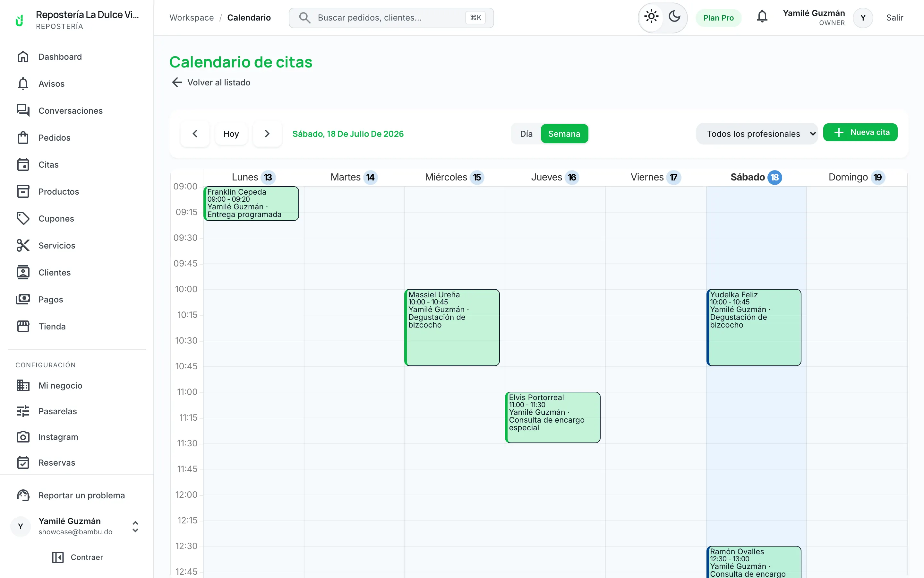The height and width of the screenshot is (578, 924).
Task: Click the 10:00 time label
Action: pyautogui.click(x=186, y=289)
